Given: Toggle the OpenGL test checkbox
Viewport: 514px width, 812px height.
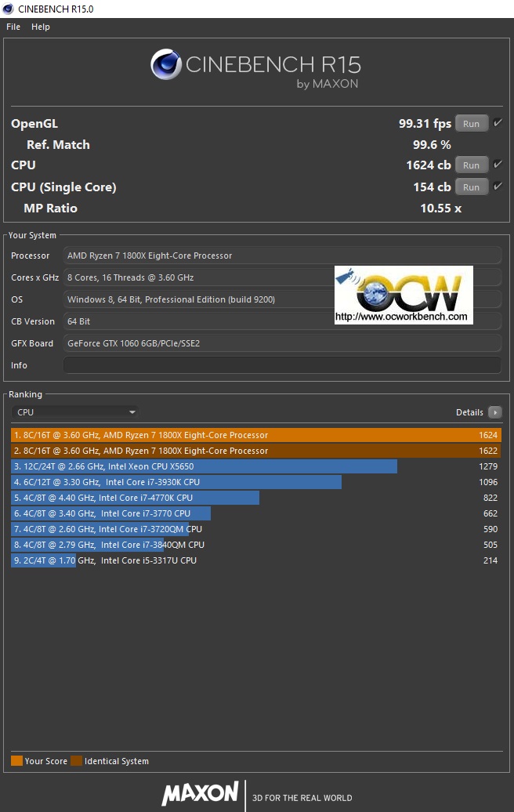Looking at the screenshot, I should (498, 123).
